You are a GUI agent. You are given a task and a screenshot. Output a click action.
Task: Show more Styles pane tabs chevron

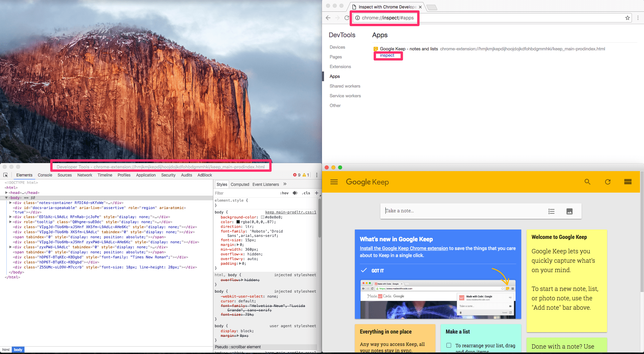coord(285,184)
